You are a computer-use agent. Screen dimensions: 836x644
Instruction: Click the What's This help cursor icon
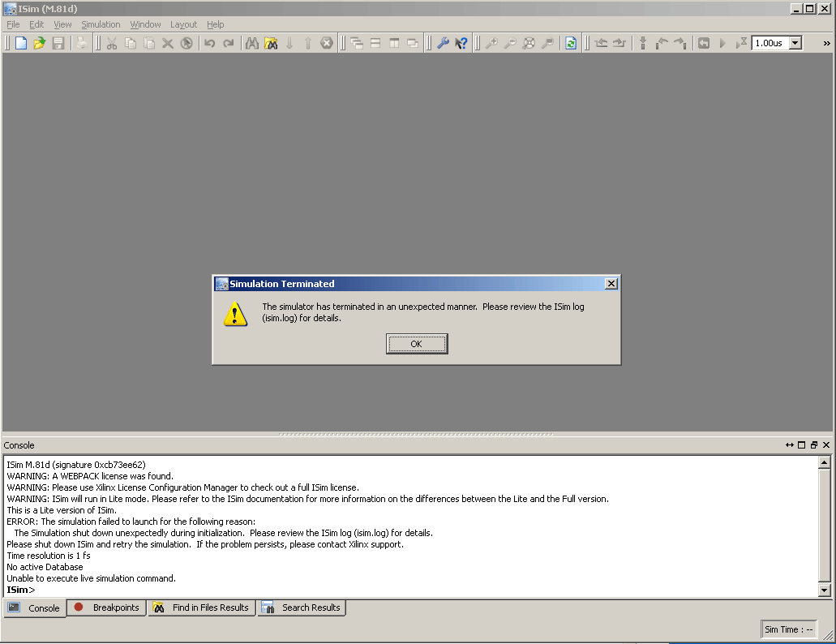pos(461,43)
